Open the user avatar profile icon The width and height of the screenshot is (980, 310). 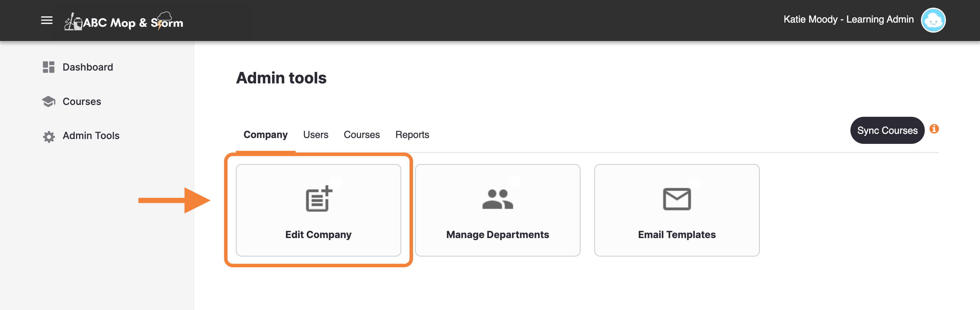coord(933,20)
